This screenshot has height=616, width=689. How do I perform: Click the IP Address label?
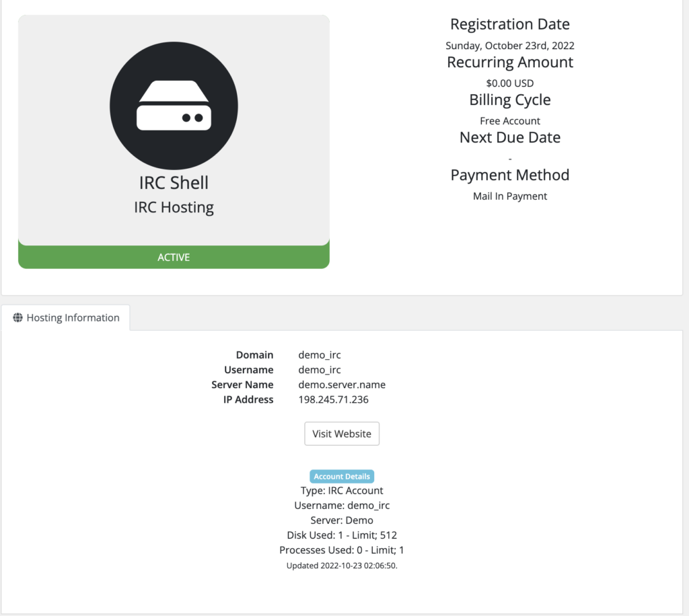(x=248, y=399)
